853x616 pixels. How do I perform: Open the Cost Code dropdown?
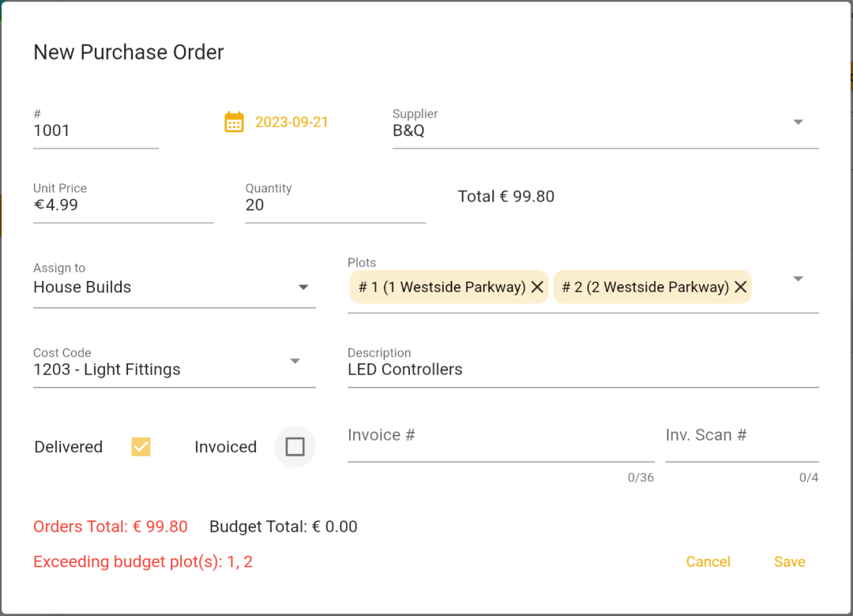tap(295, 362)
